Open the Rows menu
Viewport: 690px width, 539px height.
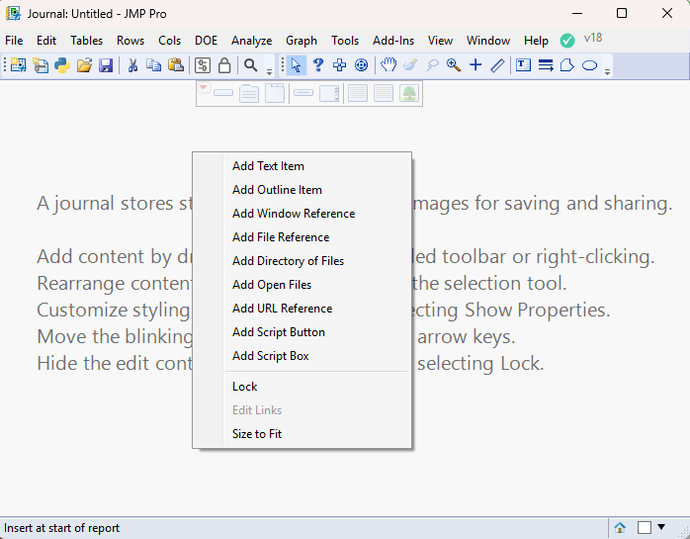click(130, 40)
